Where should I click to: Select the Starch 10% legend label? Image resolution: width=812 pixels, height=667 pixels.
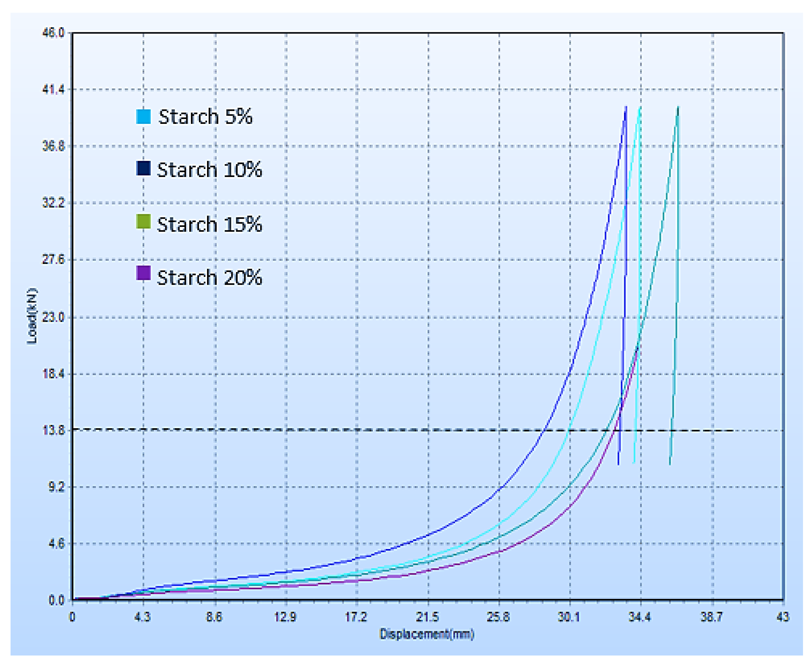(x=209, y=170)
